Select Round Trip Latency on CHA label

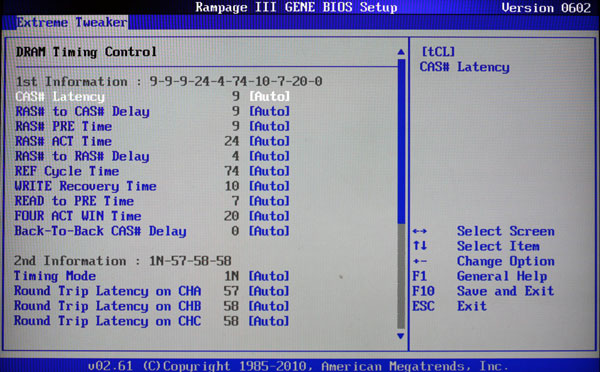(108, 291)
